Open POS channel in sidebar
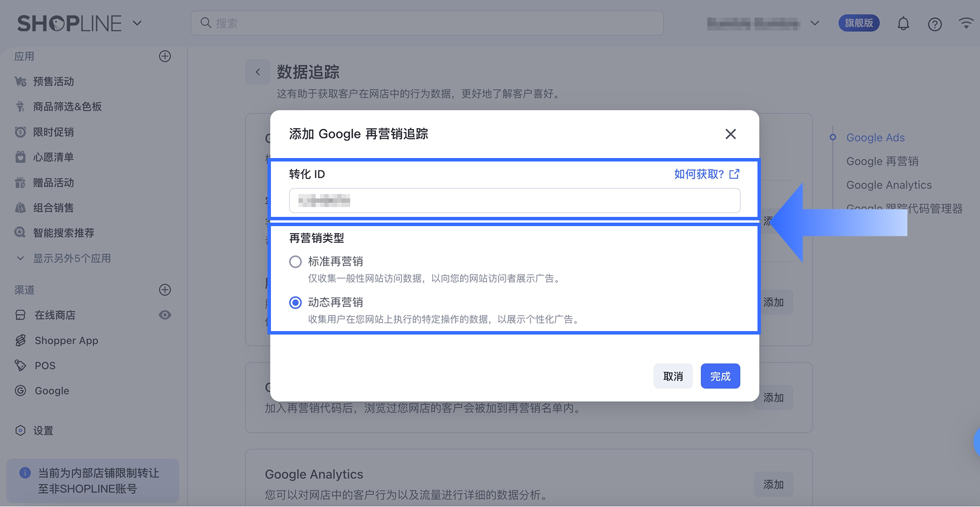 pos(45,366)
